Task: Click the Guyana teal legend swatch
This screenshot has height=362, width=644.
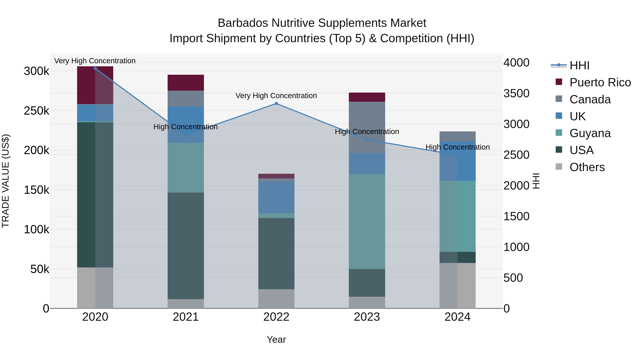Action: pyautogui.click(x=559, y=132)
